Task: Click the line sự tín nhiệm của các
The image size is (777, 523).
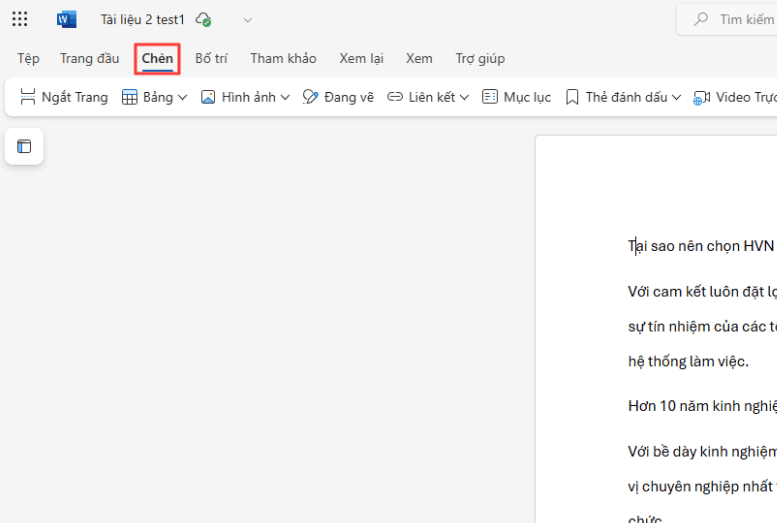Action: click(702, 327)
